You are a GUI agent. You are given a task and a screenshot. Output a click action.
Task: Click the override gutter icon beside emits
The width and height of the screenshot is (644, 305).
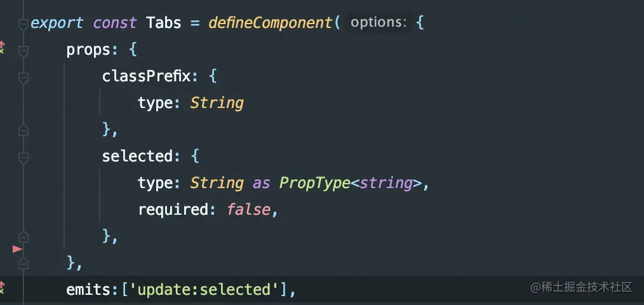(x=2, y=288)
